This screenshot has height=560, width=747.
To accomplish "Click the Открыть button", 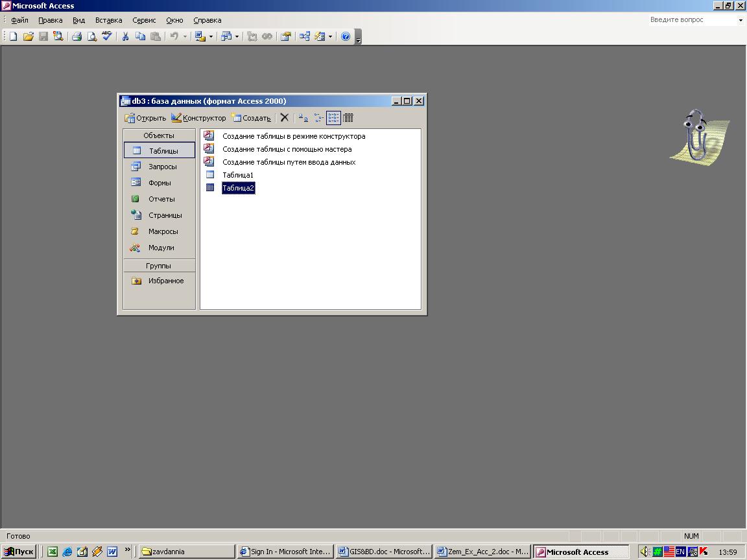I will tap(145, 117).
